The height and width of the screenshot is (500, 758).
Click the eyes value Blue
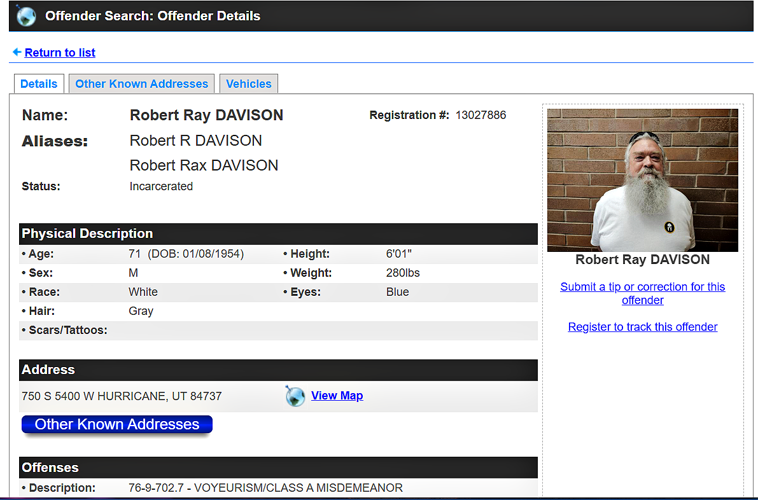(x=397, y=292)
